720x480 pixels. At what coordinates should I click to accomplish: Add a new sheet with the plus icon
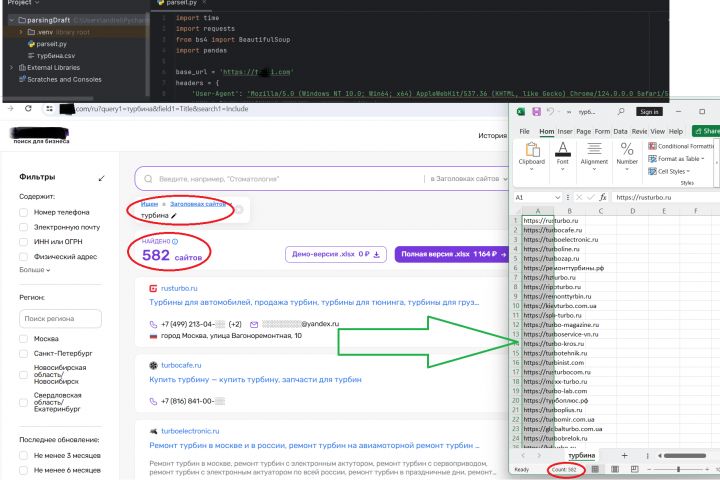click(x=624, y=455)
